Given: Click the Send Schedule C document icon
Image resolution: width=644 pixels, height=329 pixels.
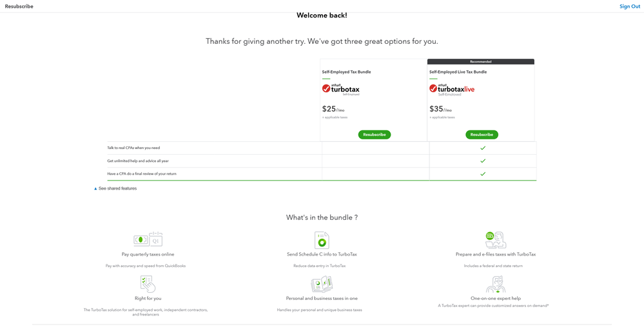Looking at the screenshot, I should [322, 240].
